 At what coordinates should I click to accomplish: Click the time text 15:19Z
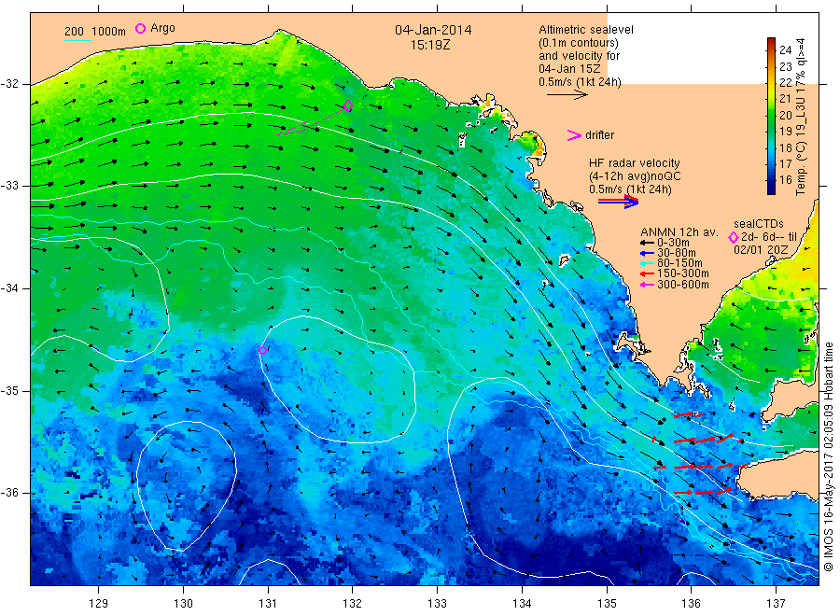(430, 45)
